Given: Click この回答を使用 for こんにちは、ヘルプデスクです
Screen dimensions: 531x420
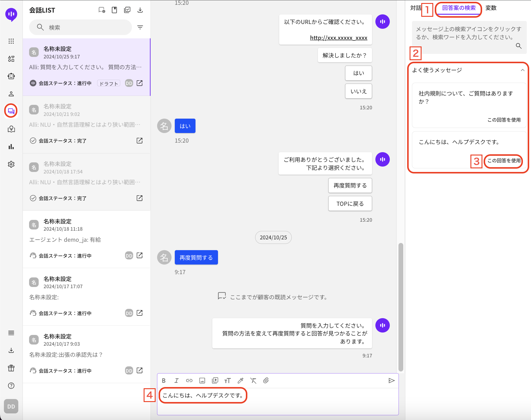Looking at the screenshot, I should pyautogui.click(x=504, y=161).
